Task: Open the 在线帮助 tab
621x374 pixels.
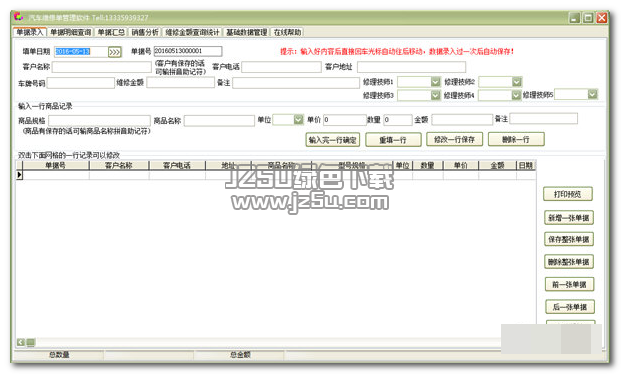Action: [288, 32]
